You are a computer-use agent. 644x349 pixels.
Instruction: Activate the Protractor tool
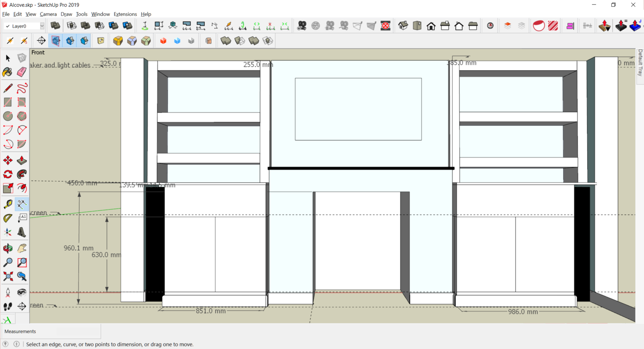[8, 218]
